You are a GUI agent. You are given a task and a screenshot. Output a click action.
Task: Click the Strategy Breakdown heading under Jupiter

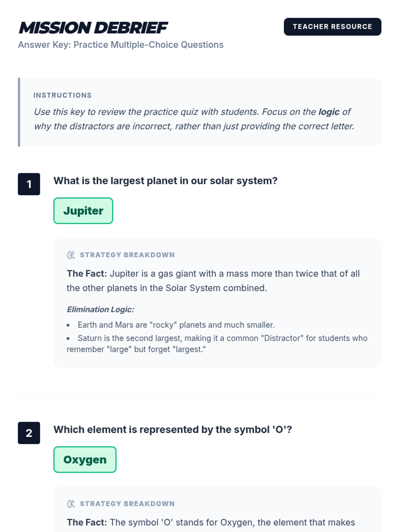click(x=127, y=255)
